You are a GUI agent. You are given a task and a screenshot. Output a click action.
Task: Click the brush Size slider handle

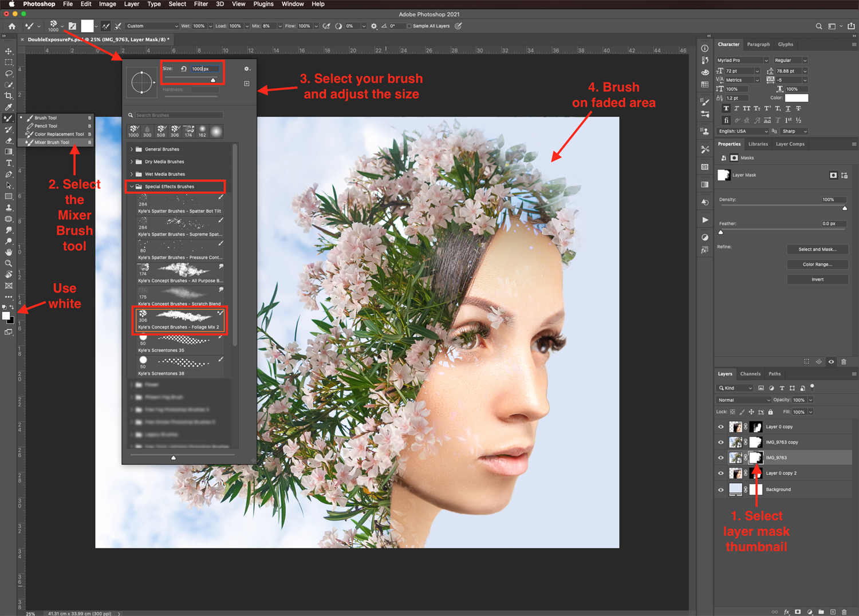pos(213,80)
